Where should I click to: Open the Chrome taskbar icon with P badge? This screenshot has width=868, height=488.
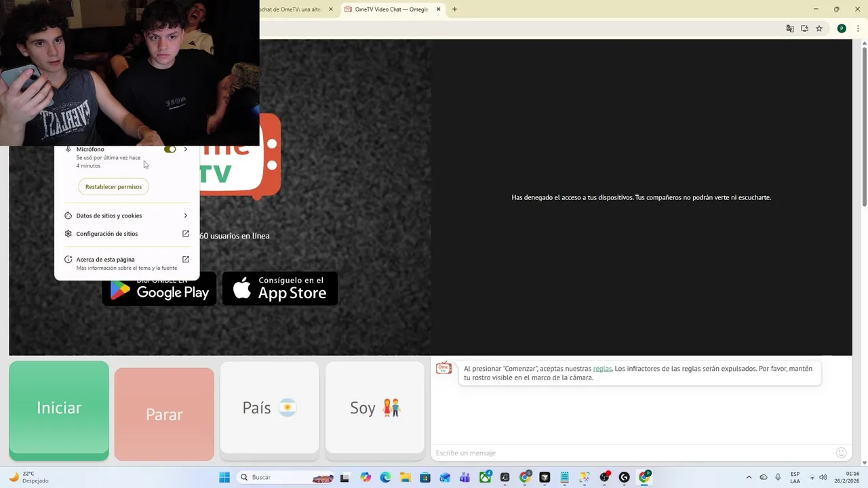[x=644, y=477]
